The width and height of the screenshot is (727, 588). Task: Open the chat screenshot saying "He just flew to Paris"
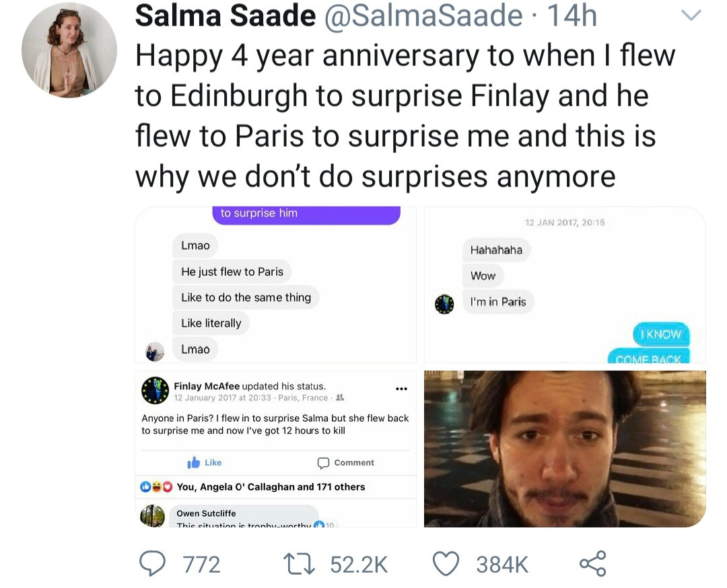[x=275, y=285]
